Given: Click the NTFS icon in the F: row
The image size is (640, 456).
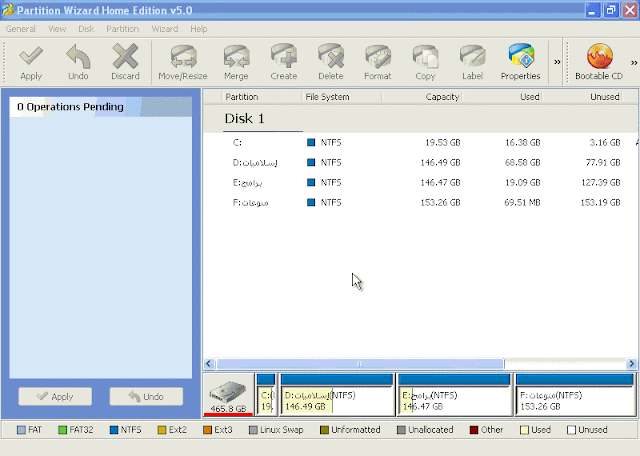Looking at the screenshot, I should click(x=311, y=202).
